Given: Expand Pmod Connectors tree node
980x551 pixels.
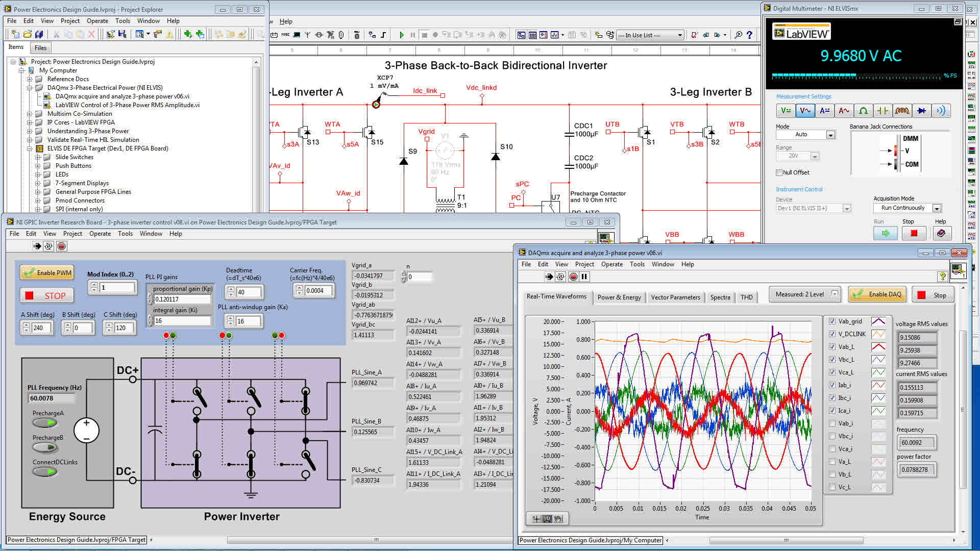Looking at the screenshot, I should click(x=38, y=201).
